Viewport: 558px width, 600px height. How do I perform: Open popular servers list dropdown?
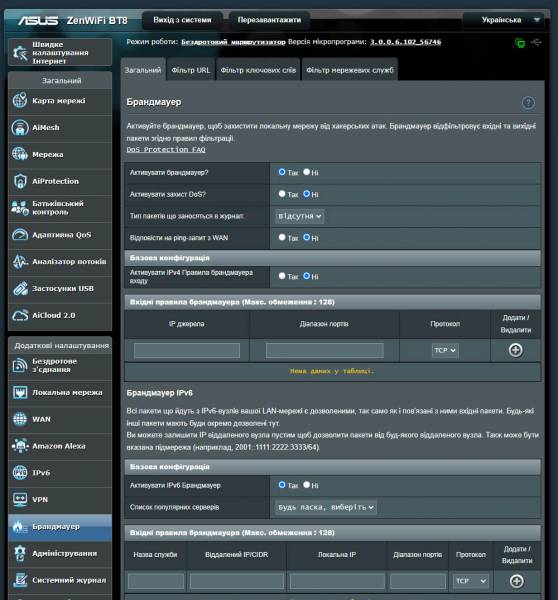point(326,507)
